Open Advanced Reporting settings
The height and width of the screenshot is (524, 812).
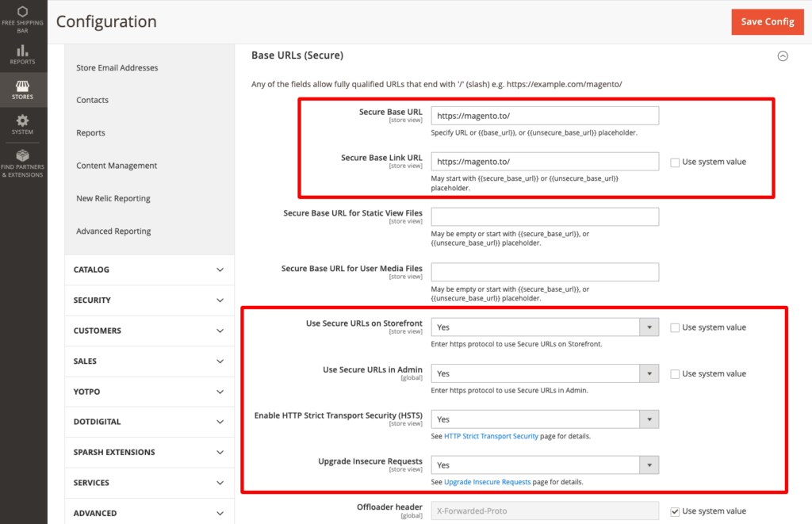coord(113,231)
